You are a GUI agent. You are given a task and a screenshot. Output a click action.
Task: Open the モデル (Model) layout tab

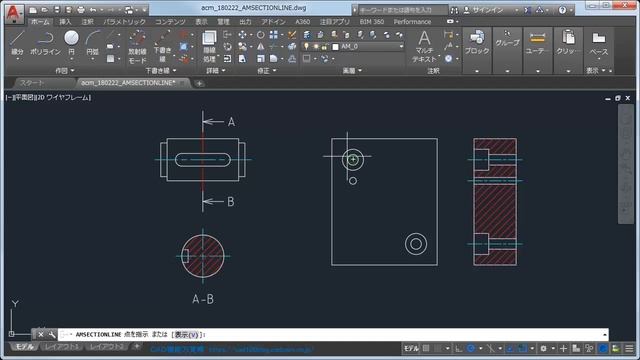(x=24, y=347)
